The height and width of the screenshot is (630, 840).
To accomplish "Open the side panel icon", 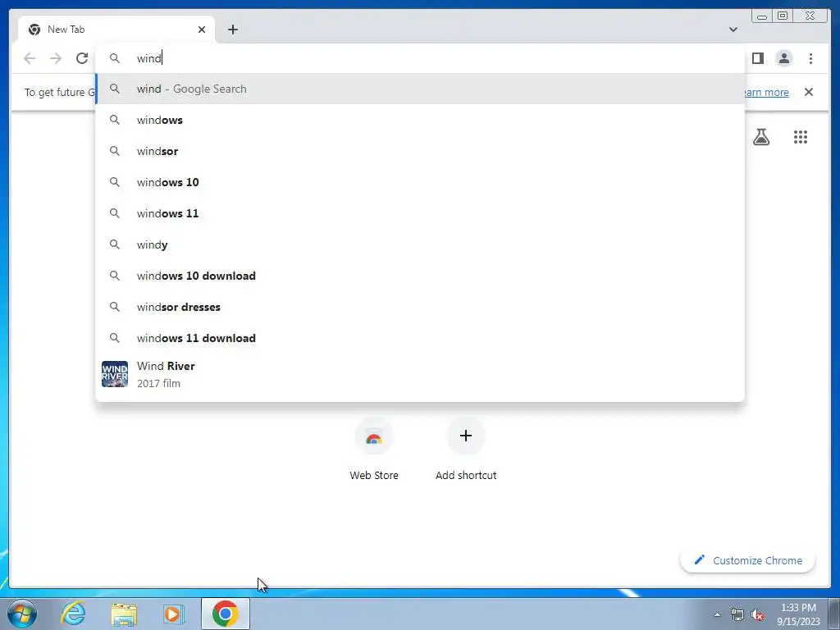I will click(x=757, y=58).
